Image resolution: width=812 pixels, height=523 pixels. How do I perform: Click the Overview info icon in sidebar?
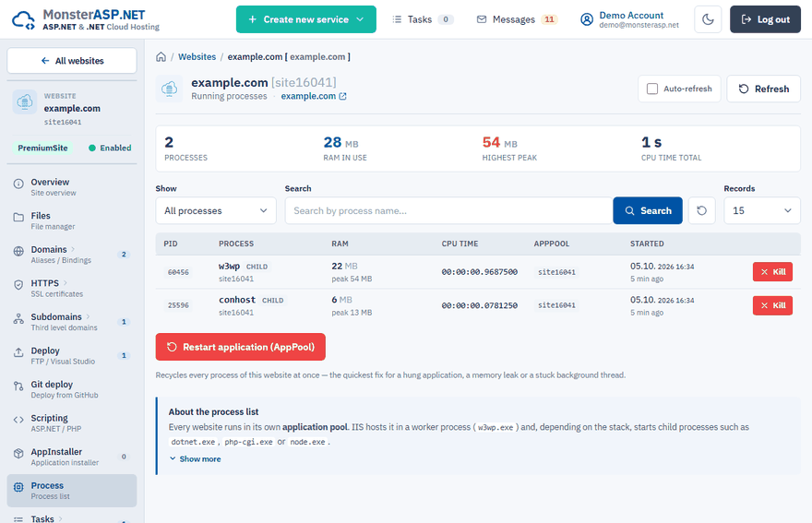[18, 184]
